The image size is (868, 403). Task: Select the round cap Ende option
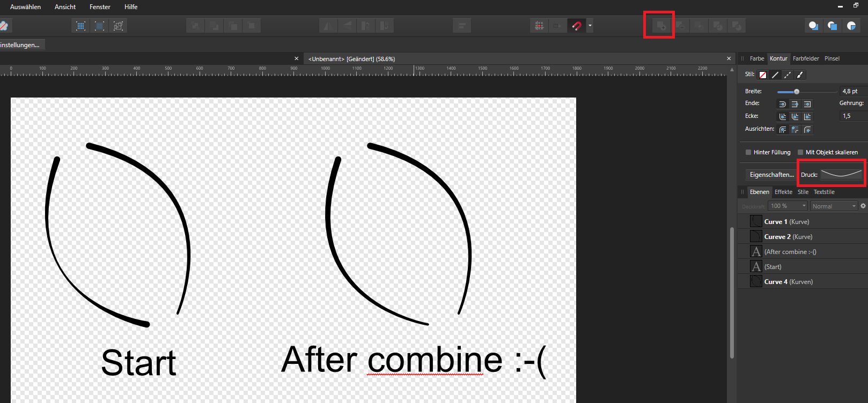[783, 104]
